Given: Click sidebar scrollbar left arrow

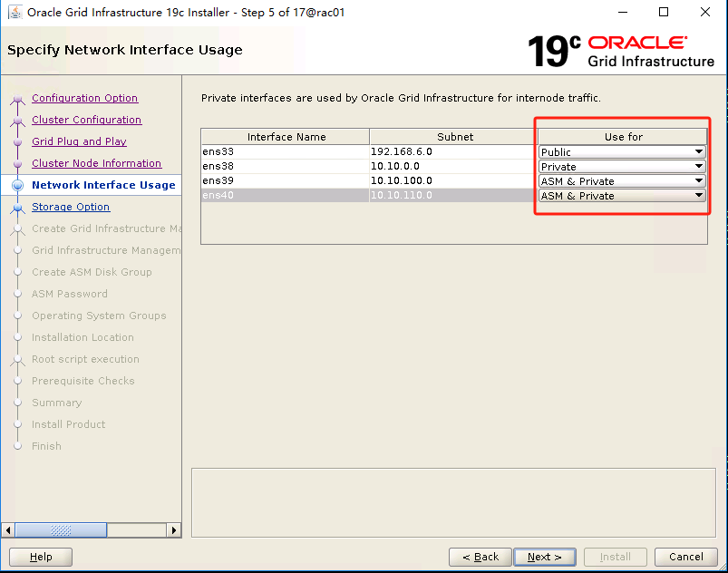Looking at the screenshot, I should pos(8,529).
